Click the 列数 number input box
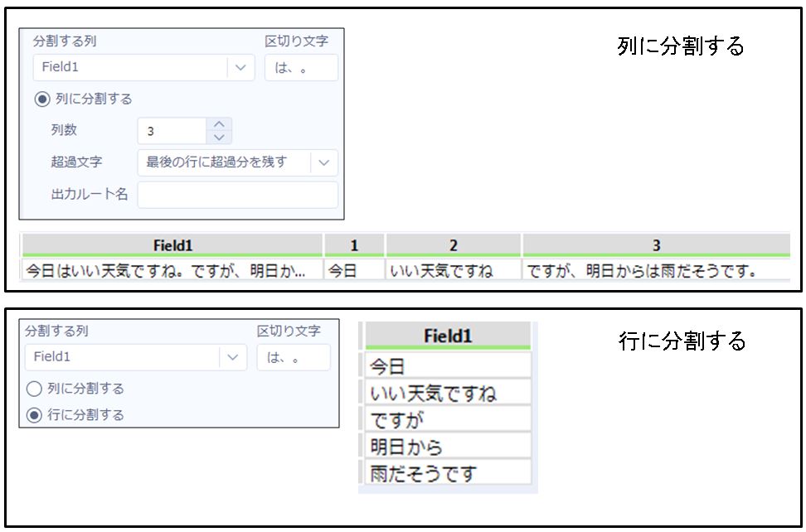 point(171,131)
